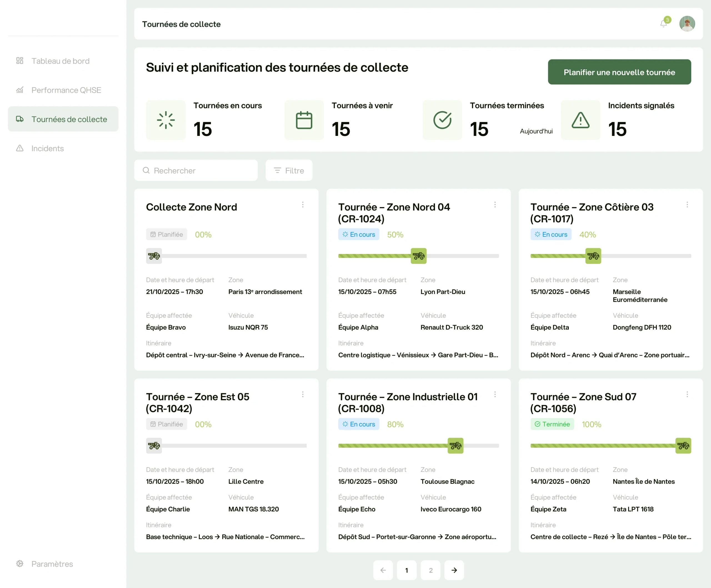
Task: Open the notifications bell
Action: [x=664, y=24]
